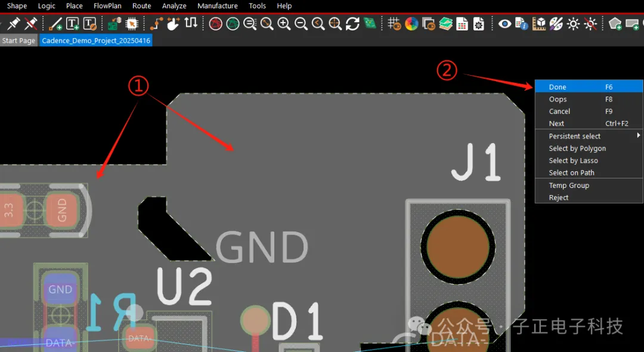This screenshot has width=644, height=352.
Task: Open the color wheel palette icon
Action: 411,24
